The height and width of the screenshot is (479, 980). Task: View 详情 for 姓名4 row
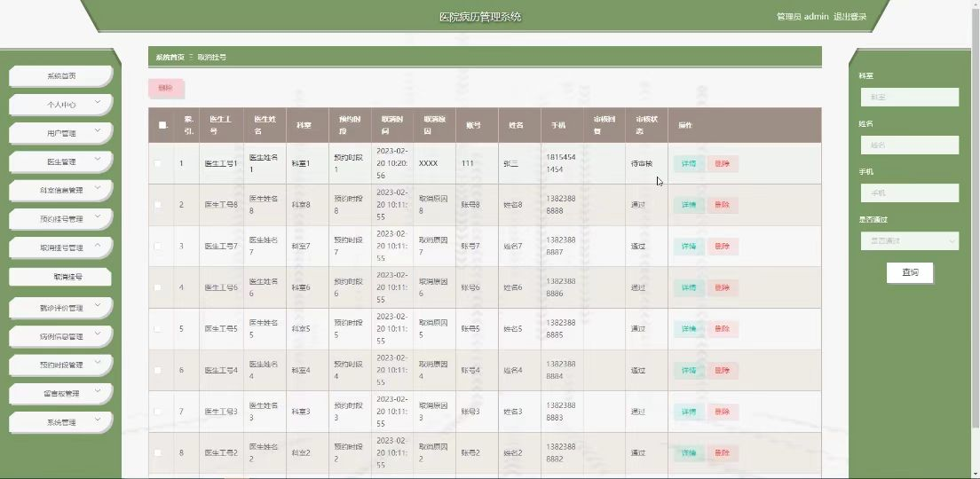pyautogui.click(x=689, y=370)
